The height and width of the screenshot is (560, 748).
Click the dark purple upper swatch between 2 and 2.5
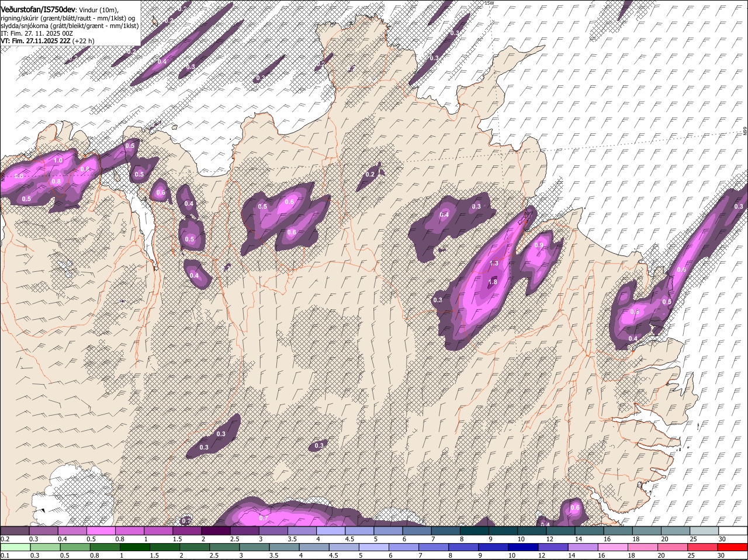click(216, 531)
